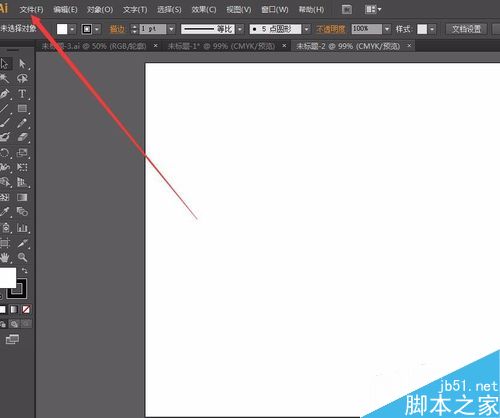This screenshot has width=500, height=418.
Task: Open the 不透明度 opacity panel link
Action: click(x=331, y=29)
